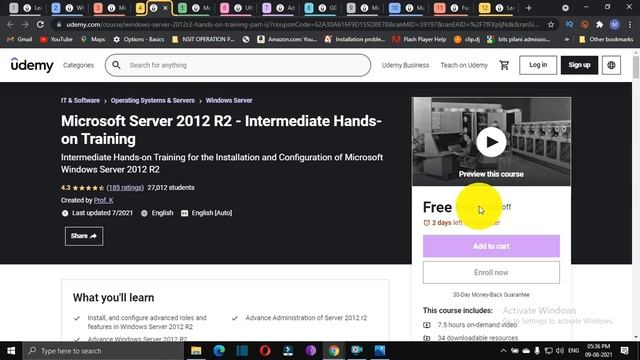Click taskbar Type here to search box

pos(103,351)
